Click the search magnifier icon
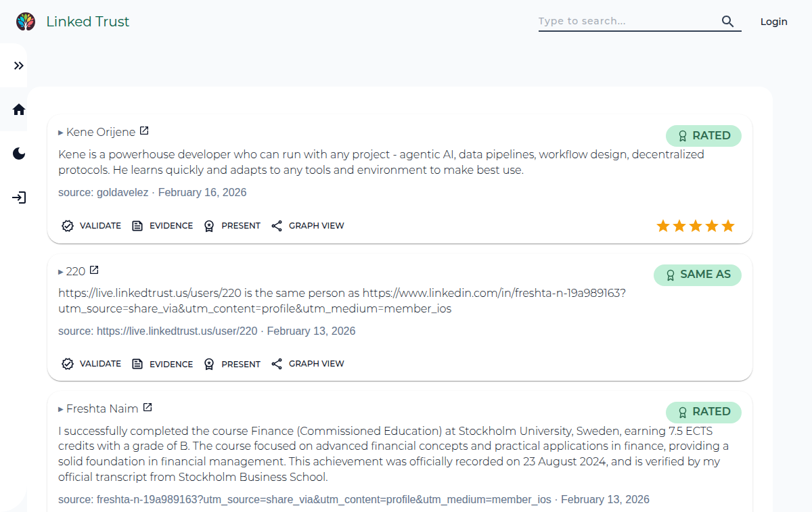Screen dimensions: 812x512 727,22
